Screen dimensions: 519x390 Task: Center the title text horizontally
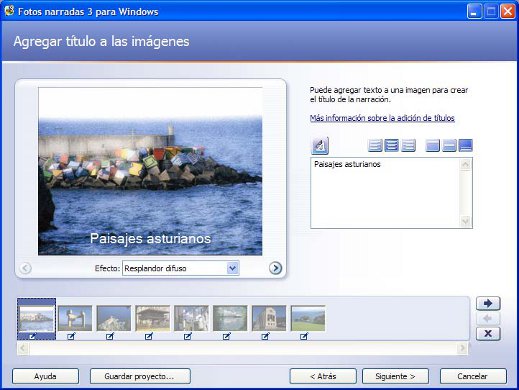[391, 146]
